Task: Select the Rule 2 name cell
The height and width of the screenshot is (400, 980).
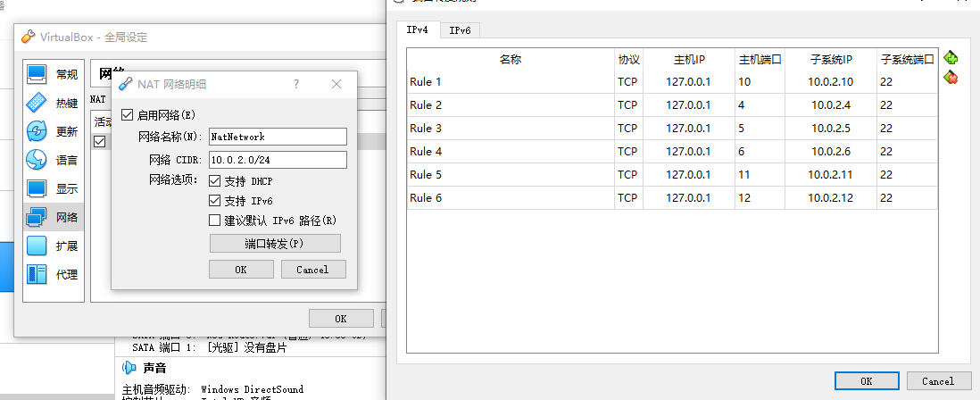Action: [511, 105]
